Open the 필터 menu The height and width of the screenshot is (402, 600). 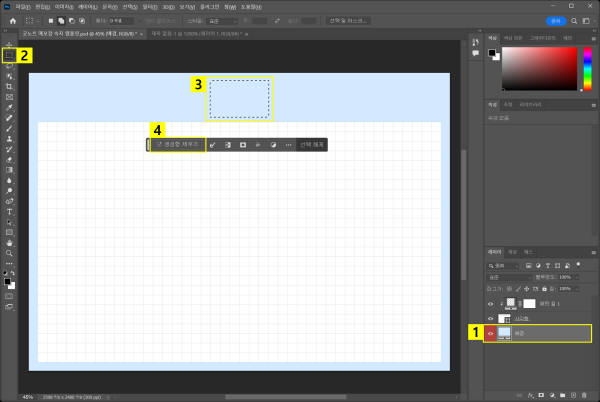150,7
